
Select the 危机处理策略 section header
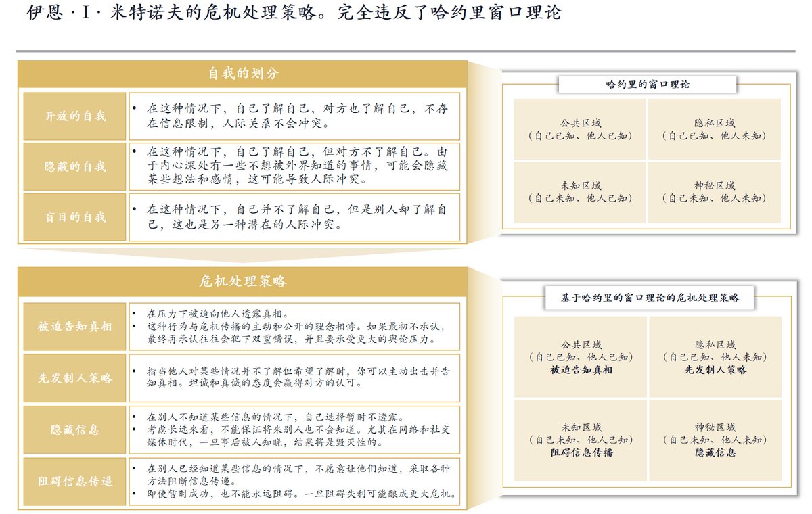coord(242,281)
